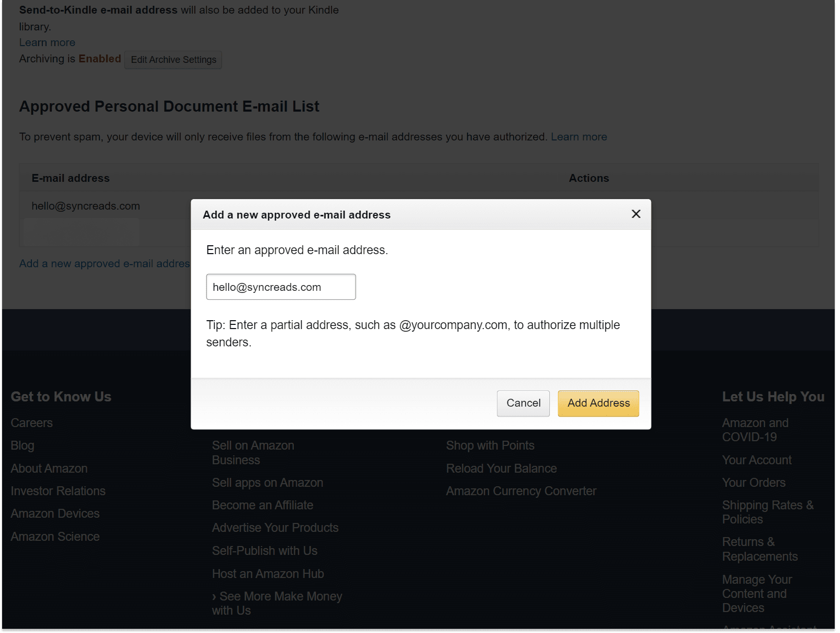Open the Careers footer link
The image size is (840, 633).
tap(31, 423)
